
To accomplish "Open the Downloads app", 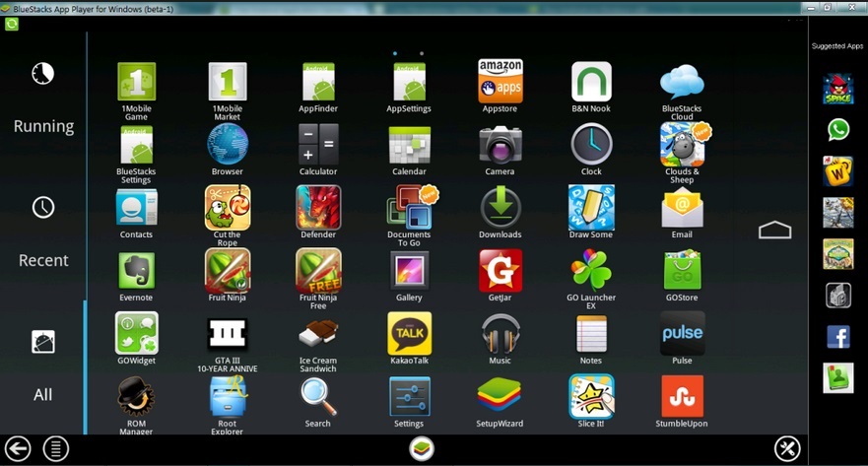I will [500, 208].
